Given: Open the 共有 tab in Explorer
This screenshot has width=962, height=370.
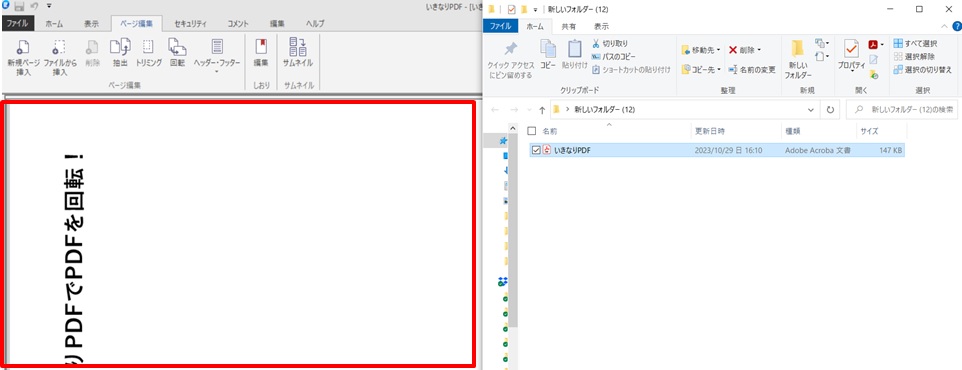Looking at the screenshot, I should click(569, 26).
